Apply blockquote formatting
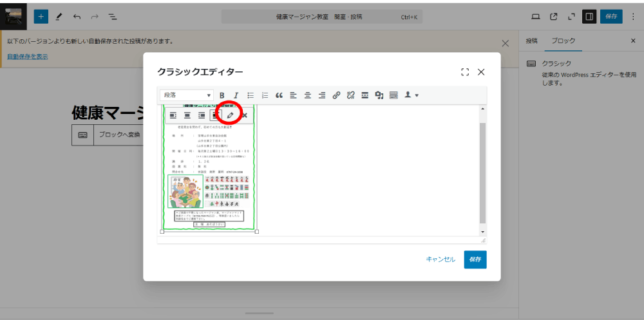Screen dimensions: 644x320 point(279,95)
